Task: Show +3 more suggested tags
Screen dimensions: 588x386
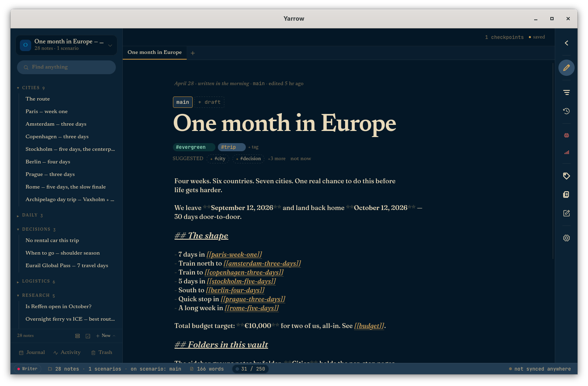Action: tap(277, 159)
